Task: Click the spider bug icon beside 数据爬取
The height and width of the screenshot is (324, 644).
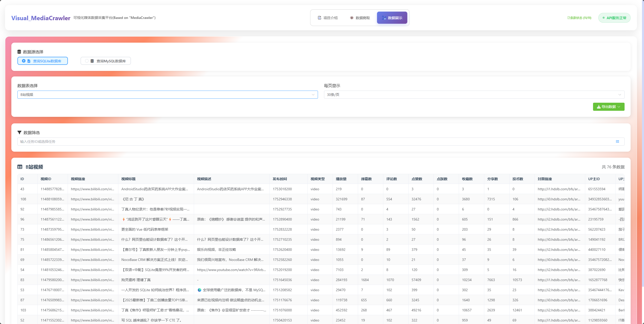Action: [352, 18]
